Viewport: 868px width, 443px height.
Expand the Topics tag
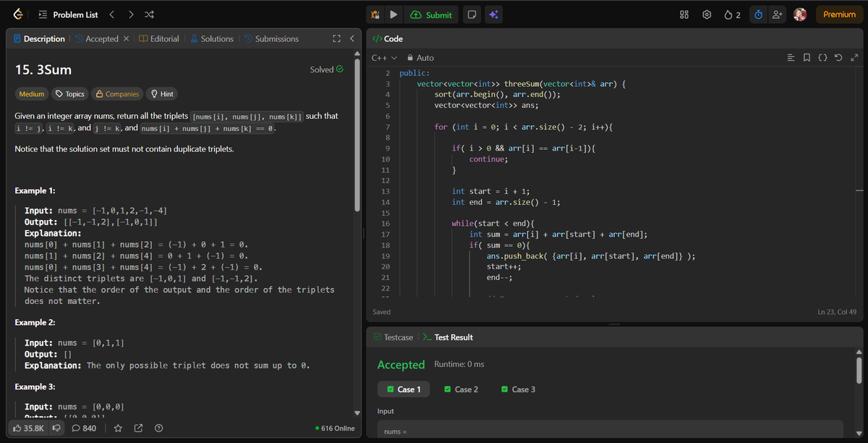[x=70, y=94]
